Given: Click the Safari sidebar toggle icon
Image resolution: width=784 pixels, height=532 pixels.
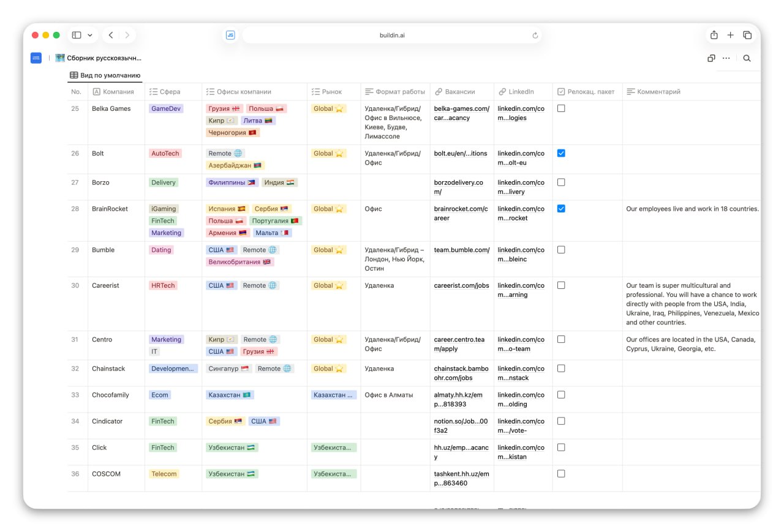Looking at the screenshot, I should pyautogui.click(x=77, y=36).
